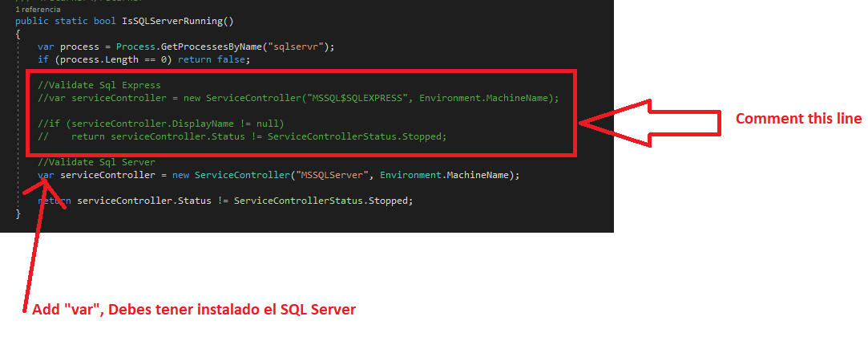Click the "//Validate Sql Express" comment
This screenshot has height=337, width=868.
(x=99, y=85)
